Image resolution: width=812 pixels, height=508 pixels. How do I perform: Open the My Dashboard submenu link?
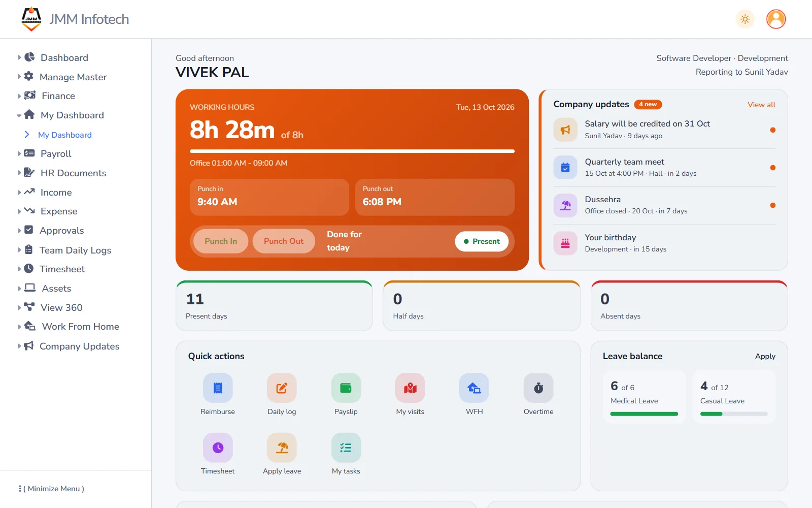point(65,135)
